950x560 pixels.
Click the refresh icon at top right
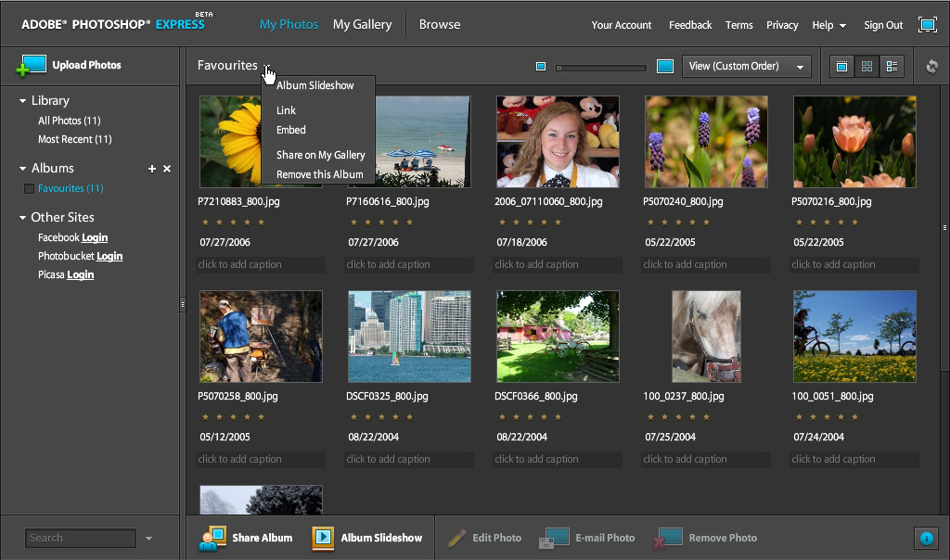click(x=932, y=67)
